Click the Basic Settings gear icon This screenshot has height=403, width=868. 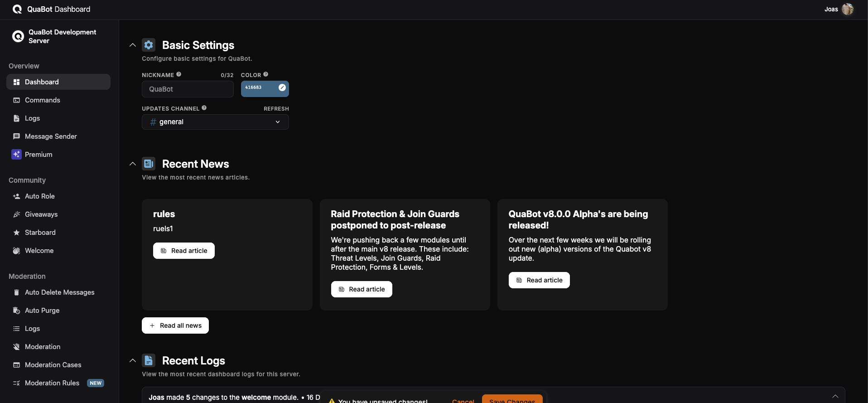149,45
